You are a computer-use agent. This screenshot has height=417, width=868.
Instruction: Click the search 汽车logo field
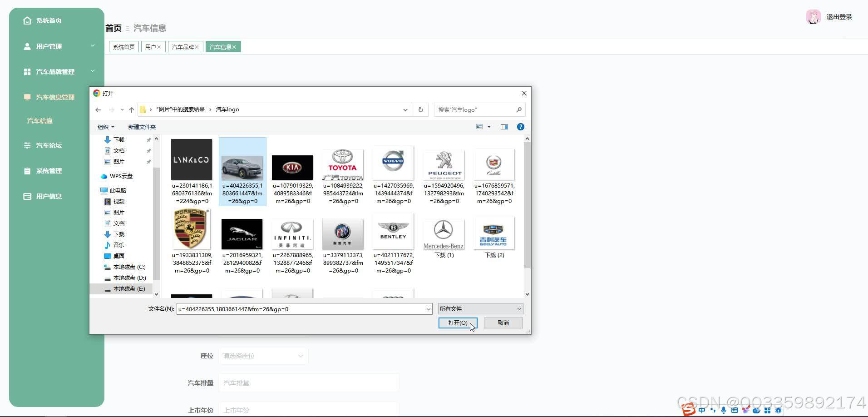[x=474, y=109]
